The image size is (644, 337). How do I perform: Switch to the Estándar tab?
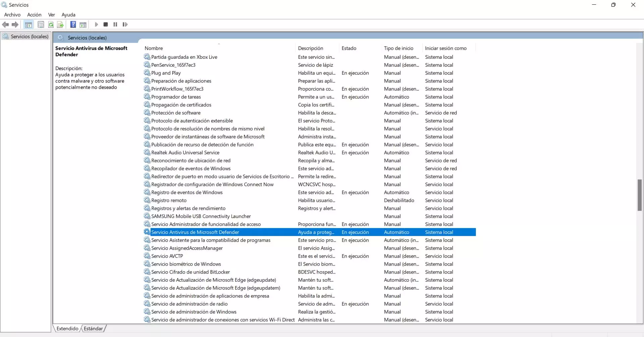[x=93, y=328]
